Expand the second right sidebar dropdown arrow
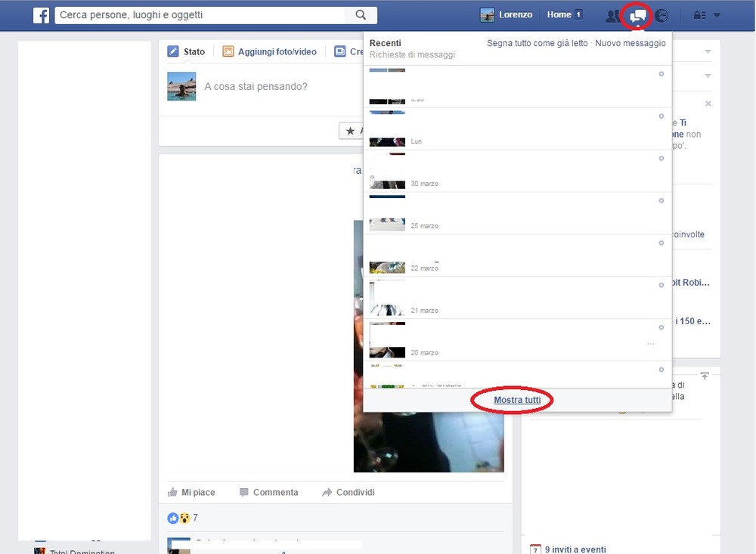 tap(708, 76)
